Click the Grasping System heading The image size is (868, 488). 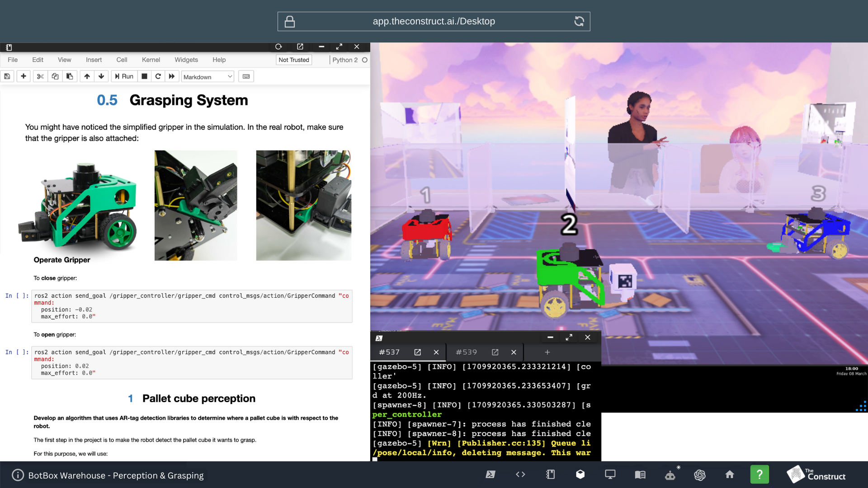point(189,100)
